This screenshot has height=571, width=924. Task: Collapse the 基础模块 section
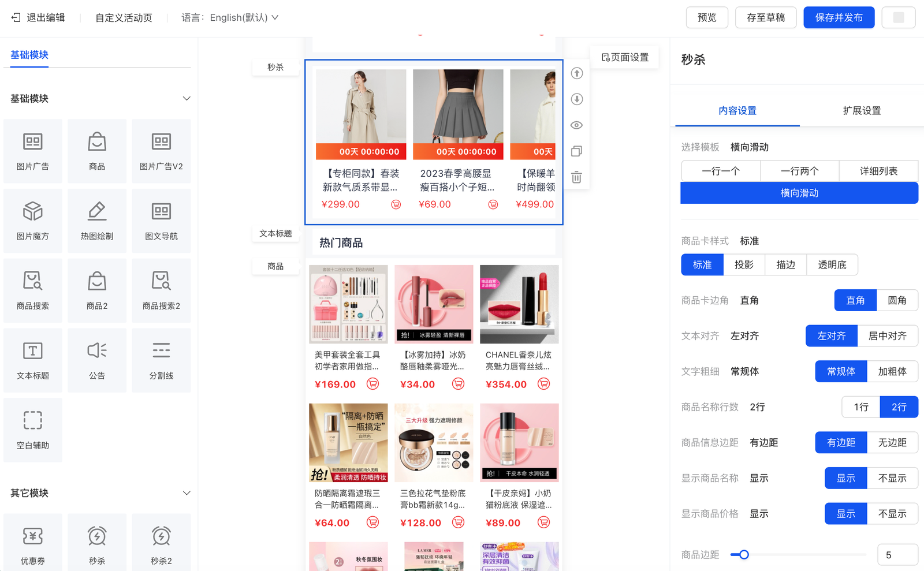click(187, 99)
